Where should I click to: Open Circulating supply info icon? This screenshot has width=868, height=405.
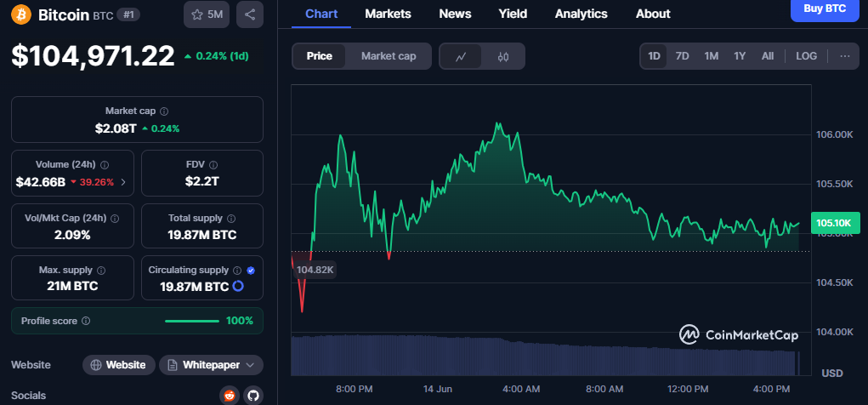pyautogui.click(x=237, y=271)
